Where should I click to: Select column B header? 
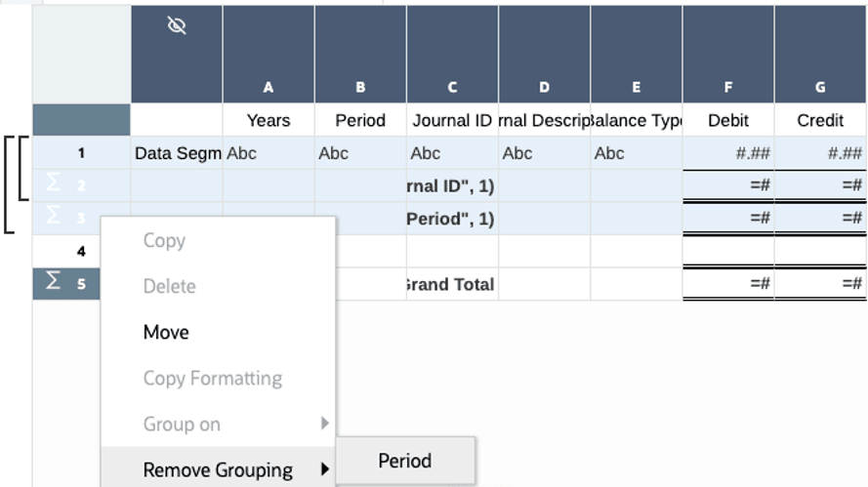pos(360,87)
